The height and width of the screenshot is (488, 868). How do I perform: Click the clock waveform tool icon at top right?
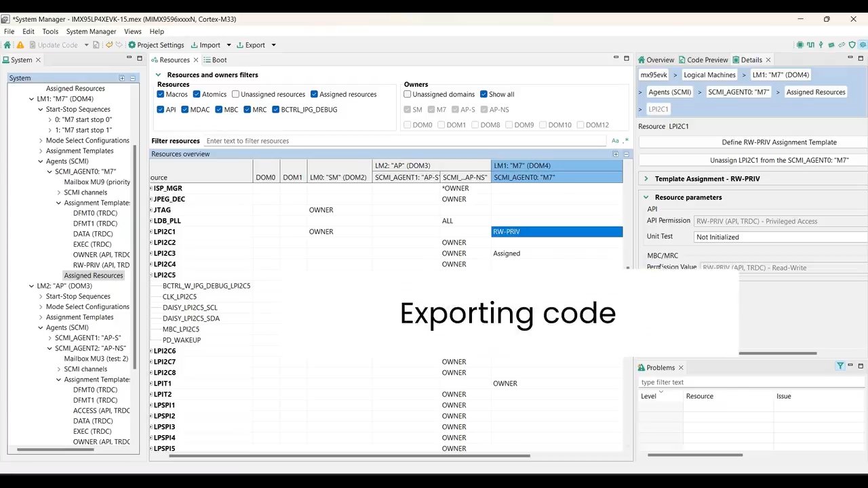(810, 45)
